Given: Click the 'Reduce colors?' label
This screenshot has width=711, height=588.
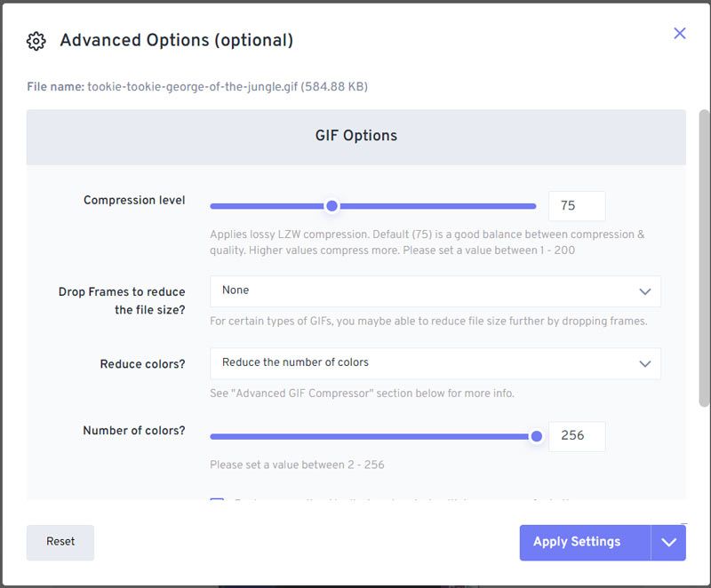Looking at the screenshot, I should [x=142, y=364].
